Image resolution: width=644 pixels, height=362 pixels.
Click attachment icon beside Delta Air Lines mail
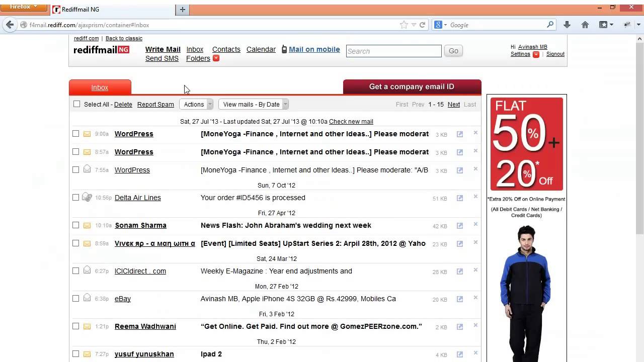pyautogui.click(x=87, y=197)
